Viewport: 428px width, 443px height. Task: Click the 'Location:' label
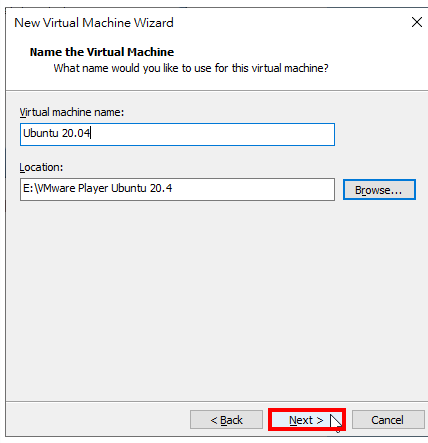pos(41,167)
